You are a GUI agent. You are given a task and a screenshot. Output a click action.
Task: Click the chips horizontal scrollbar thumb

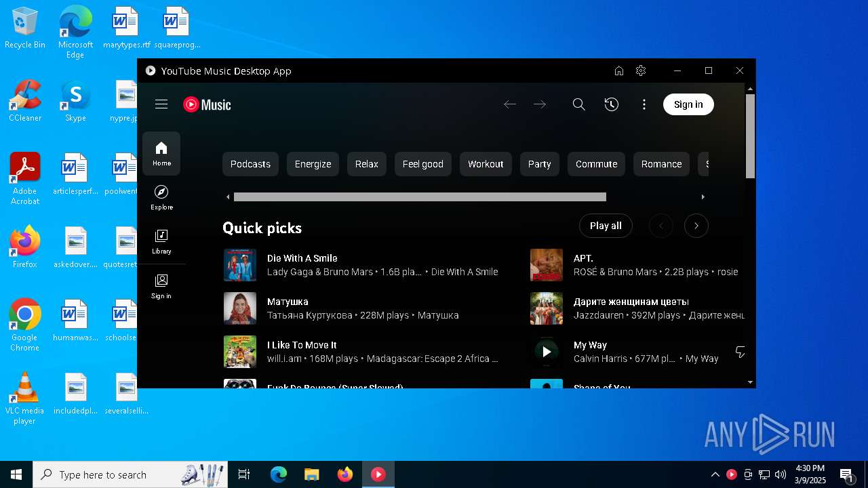coord(420,197)
